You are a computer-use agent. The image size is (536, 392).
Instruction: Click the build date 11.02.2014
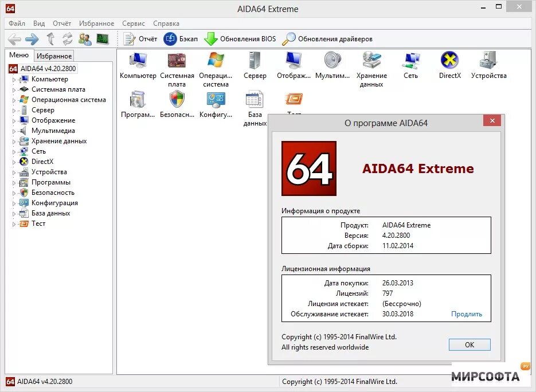397,245
